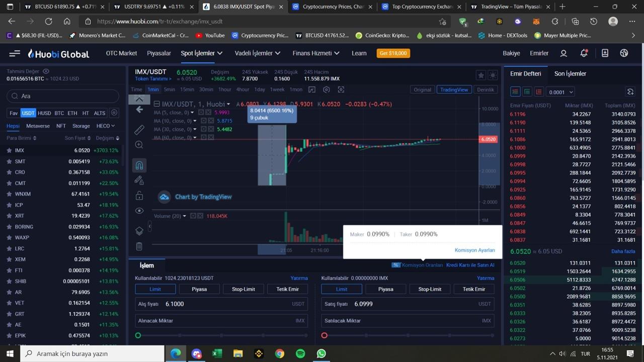This screenshot has width=644, height=362.
Task: Expand the Spot İşlemler menu
Action: [x=201, y=53]
